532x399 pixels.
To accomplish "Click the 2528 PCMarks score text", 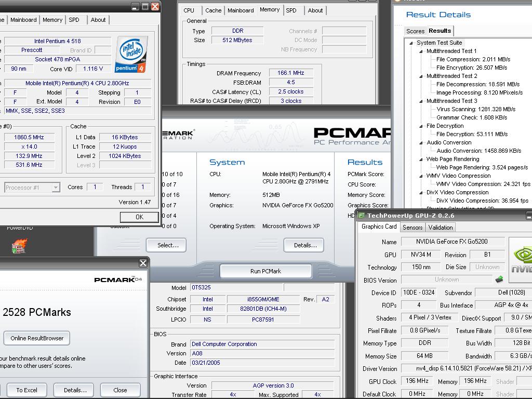I will (37, 312).
